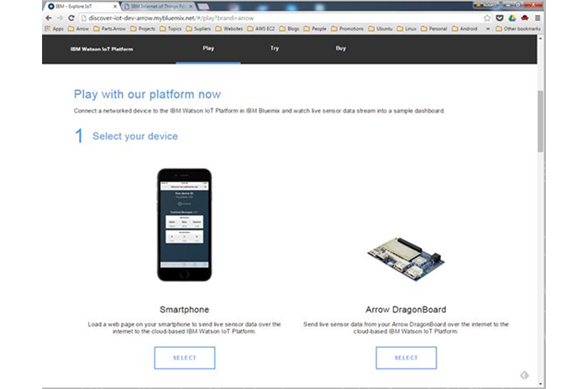Open the Pocket extension icon
The image size is (588, 389).
[500, 18]
